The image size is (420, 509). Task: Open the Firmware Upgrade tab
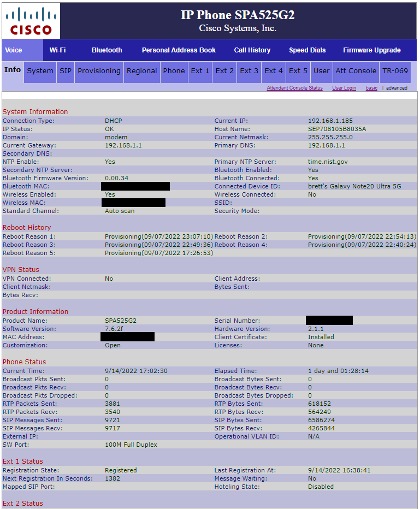pyautogui.click(x=372, y=50)
